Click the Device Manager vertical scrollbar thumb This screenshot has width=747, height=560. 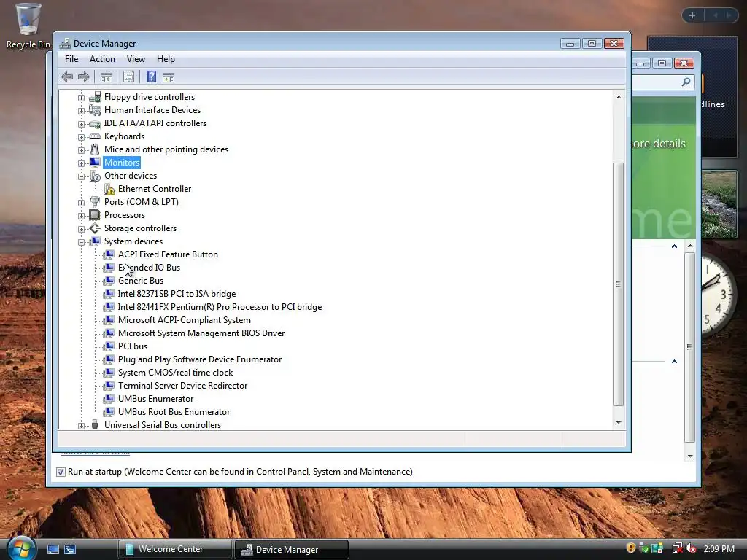coord(618,284)
